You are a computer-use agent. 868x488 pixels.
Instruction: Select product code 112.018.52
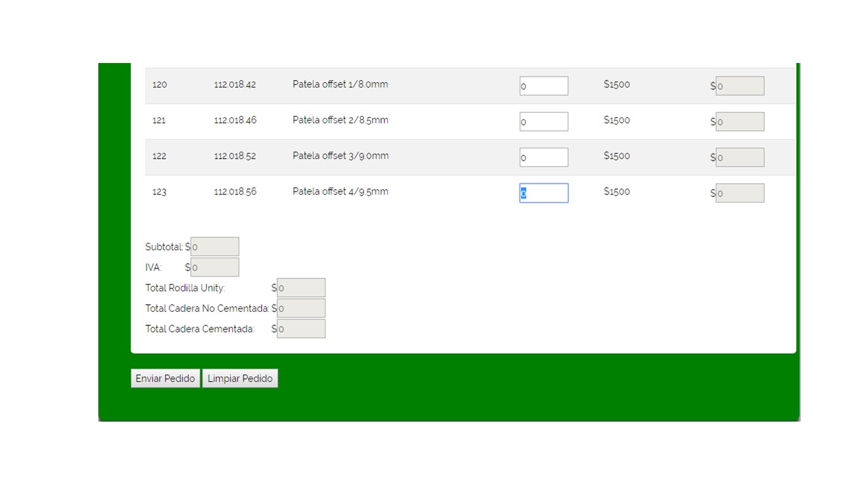click(x=235, y=156)
